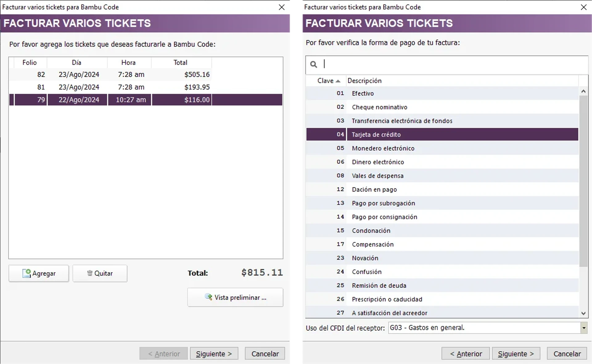Collapse the payment method list via Clave header
This screenshot has width=592, height=364.
click(325, 81)
